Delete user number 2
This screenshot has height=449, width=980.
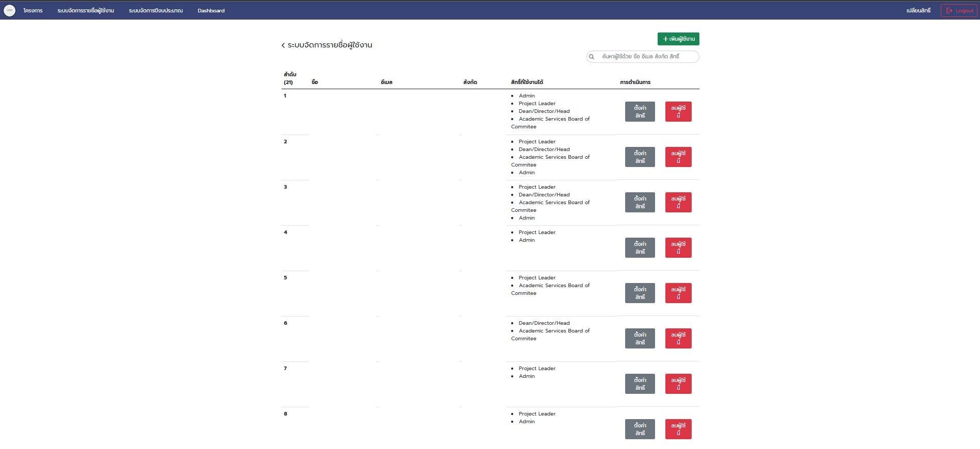click(678, 157)
